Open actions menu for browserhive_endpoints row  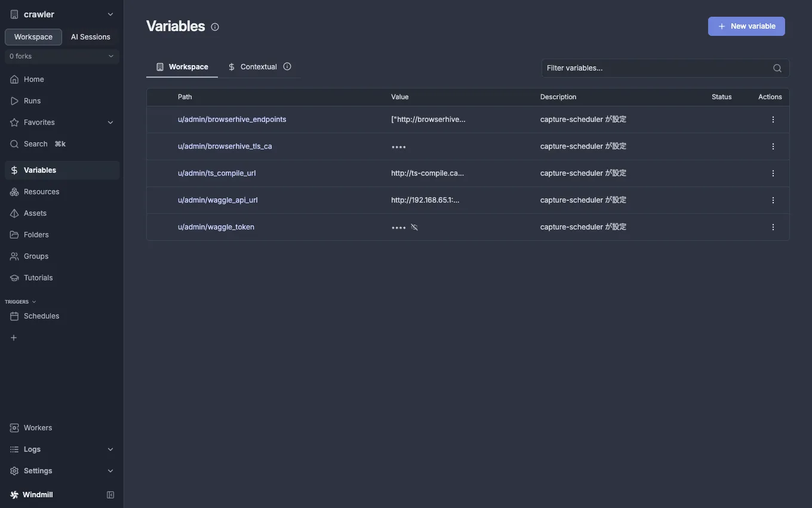(773, 120)
